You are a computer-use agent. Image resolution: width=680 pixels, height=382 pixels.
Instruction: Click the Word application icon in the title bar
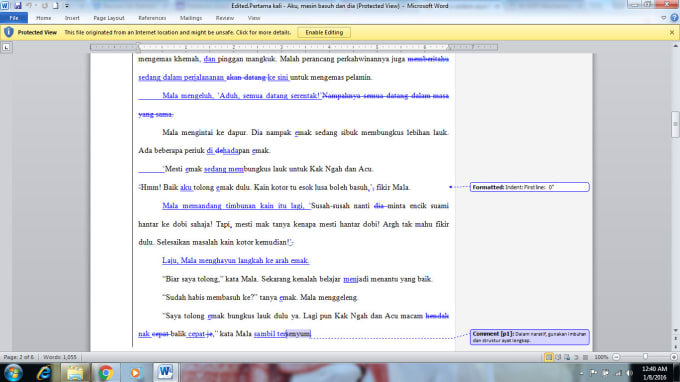[5, 6]
